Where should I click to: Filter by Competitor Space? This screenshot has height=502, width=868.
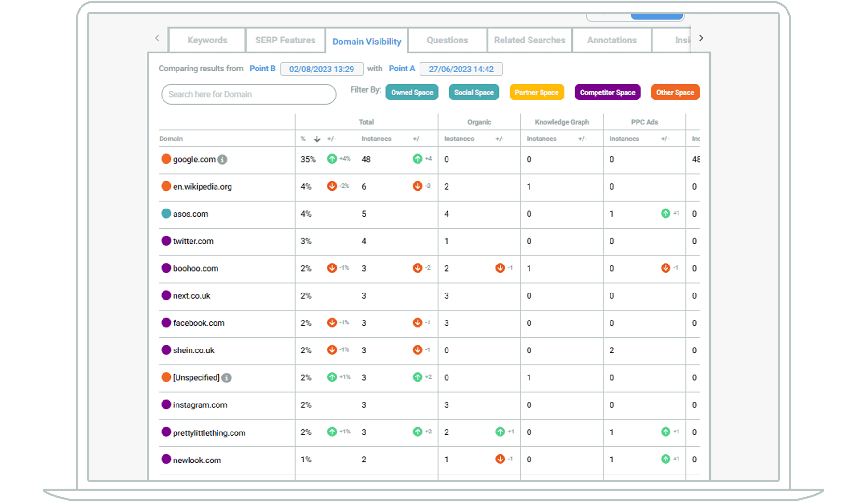607,92
